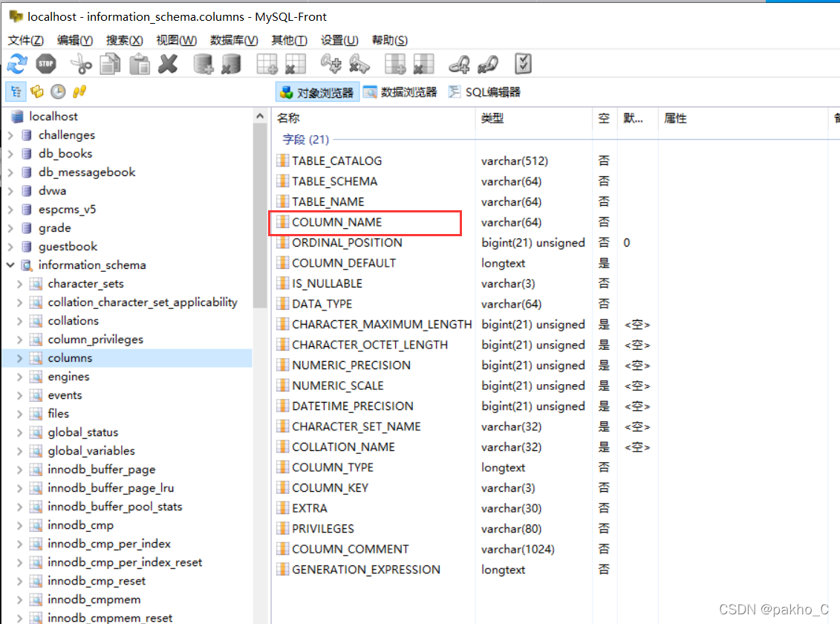Expand the columns table node
Image resolution: width=840 pixels, height=624 pixels.
pos(20,358)
